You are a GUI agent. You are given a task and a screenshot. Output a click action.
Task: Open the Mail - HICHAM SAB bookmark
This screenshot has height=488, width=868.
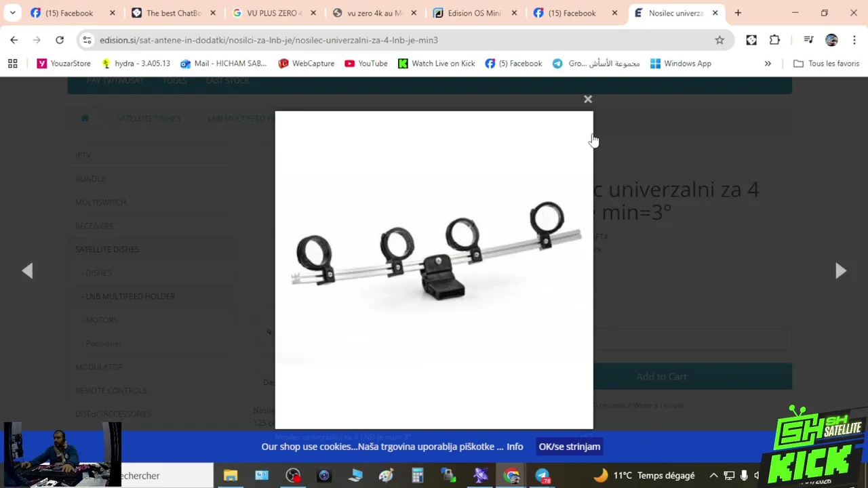223,64
